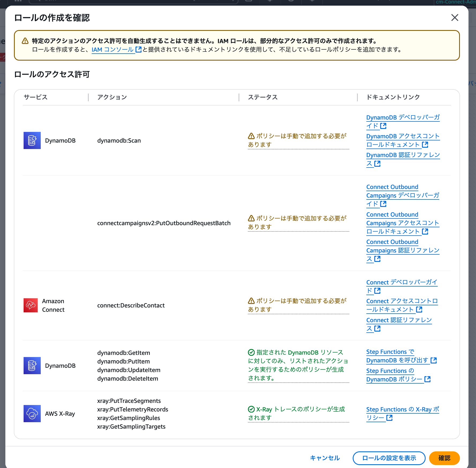Click the manual policy warning for PutOutboundRequestBatch

(298, 222)
